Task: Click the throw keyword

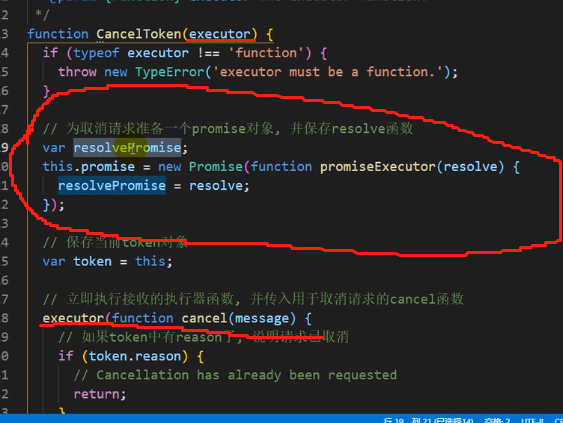Action: tap(77, 72)
